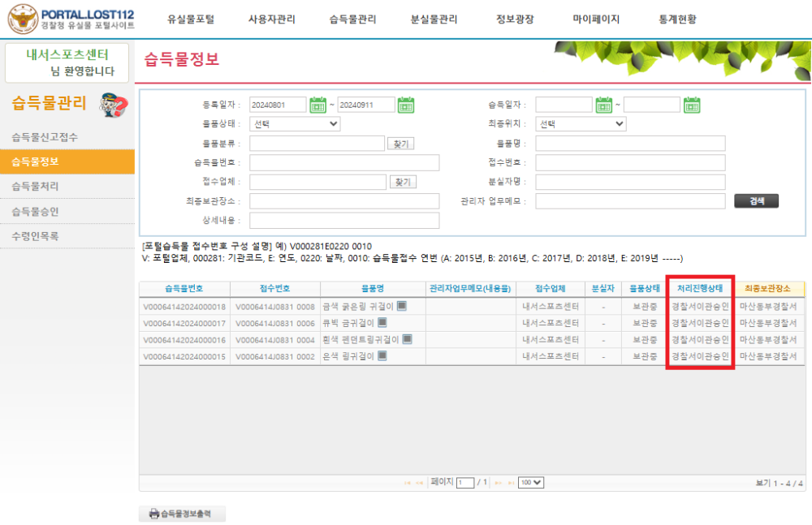Expand the 최종위치 dropdown

(581, 123)
